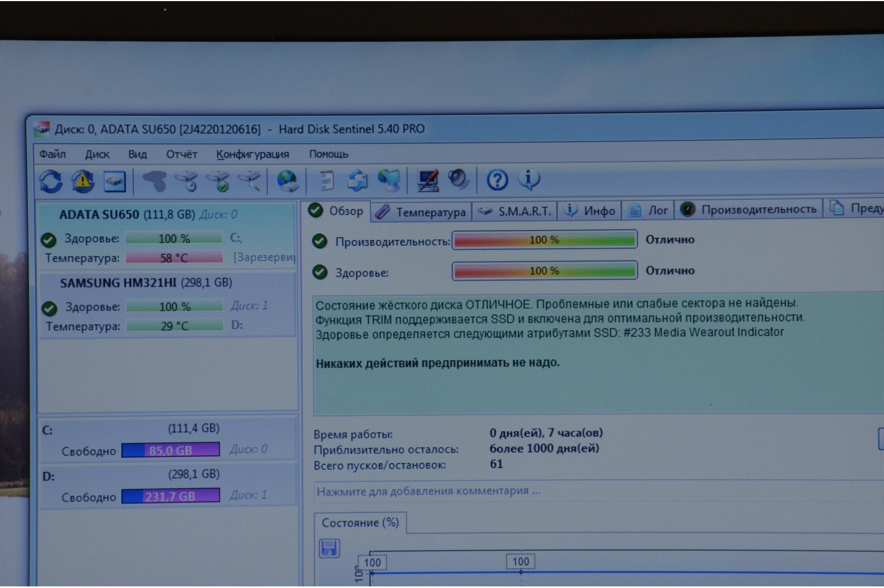Click the hard drive icon in the toolbar
The image size is (884, 588).
point(115,181)
